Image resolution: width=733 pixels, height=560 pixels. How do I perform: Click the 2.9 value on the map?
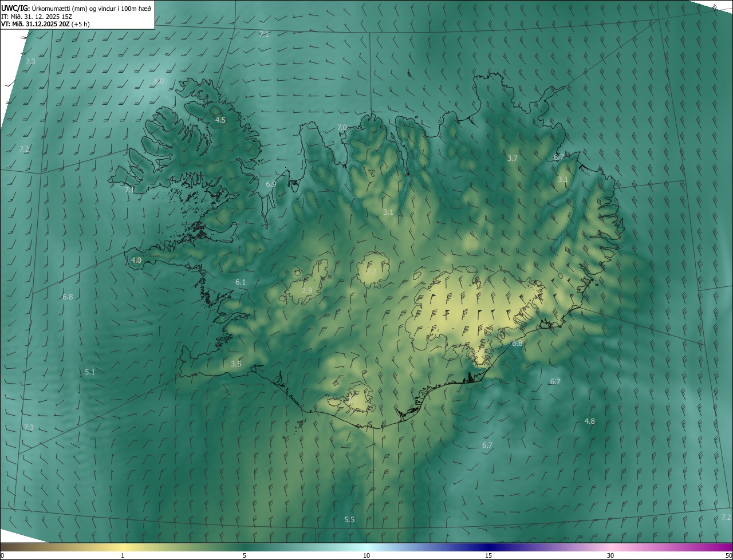click(x=307, y=291)
